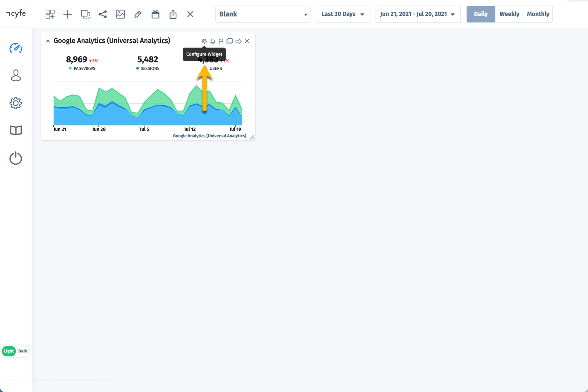The image size is (588, 392).
Task: Click the Jun 28 axis label
Action: pos(99,129)
